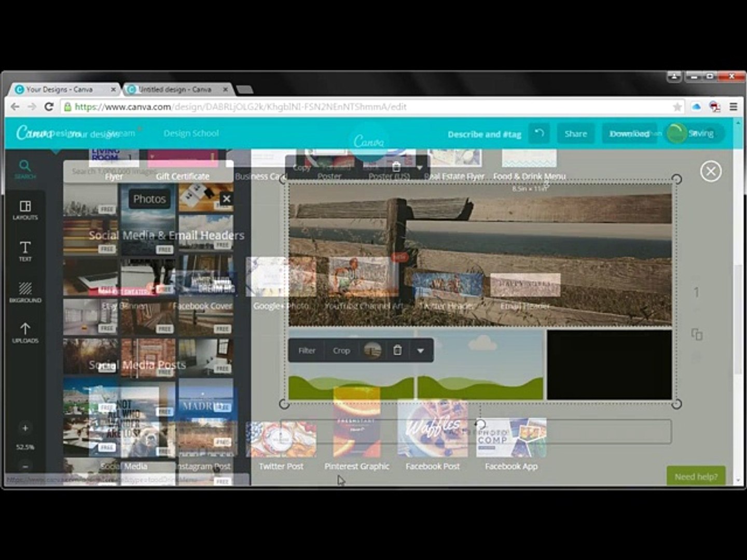Select the Text tool in sidebar
Image resolution: width=747 pixels, height=560 pixels.
pyautogui.click(x=25, y=251)
